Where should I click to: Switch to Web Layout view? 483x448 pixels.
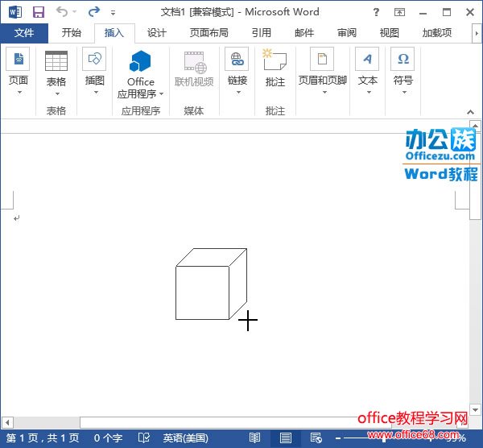click(316, 438)
